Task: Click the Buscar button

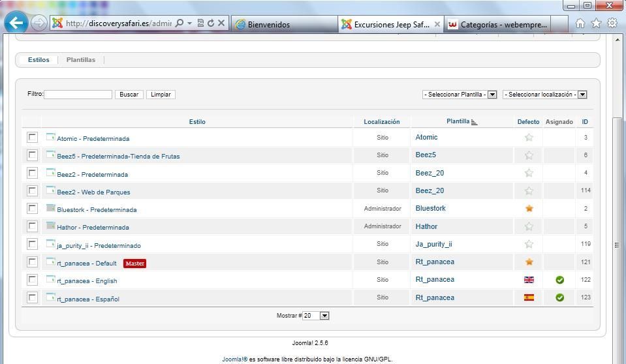Action: tap(129, 95)
